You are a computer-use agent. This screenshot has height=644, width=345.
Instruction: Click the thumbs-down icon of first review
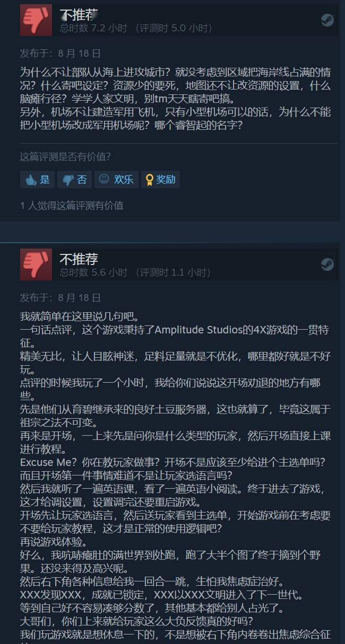coord(36,20)
